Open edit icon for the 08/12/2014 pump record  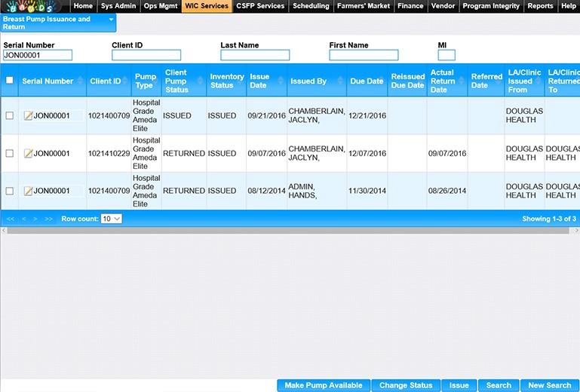[28, 191]
